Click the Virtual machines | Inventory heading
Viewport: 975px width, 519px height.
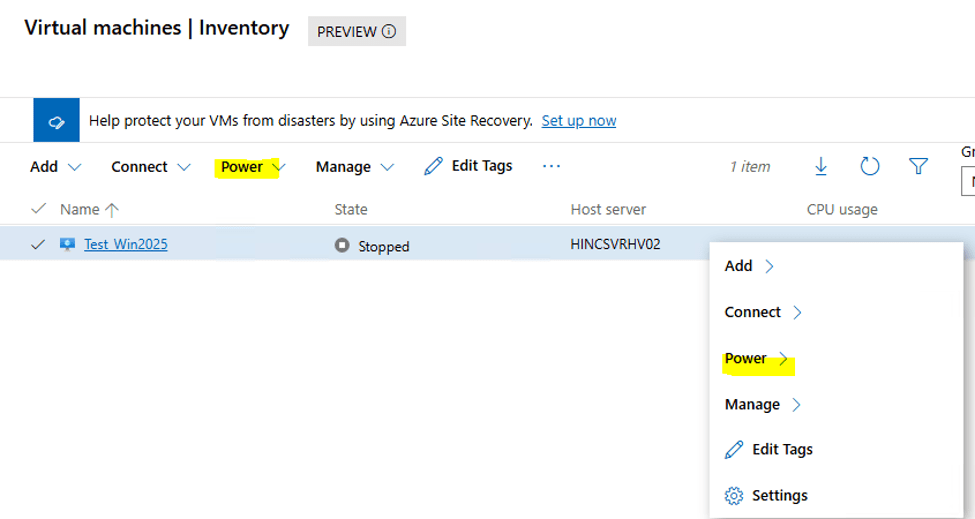157,28
